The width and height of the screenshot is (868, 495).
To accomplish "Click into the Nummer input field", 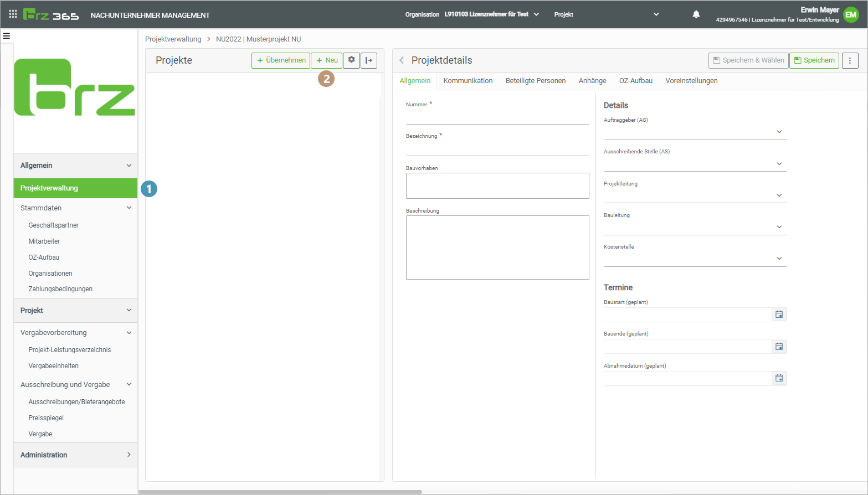I will (x=497, y=117).
